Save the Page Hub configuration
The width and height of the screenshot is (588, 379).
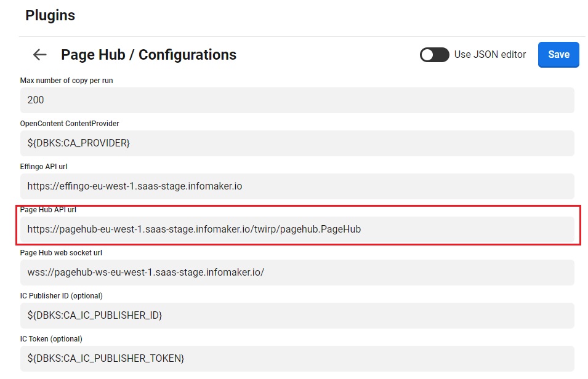[x=558, y=54]
